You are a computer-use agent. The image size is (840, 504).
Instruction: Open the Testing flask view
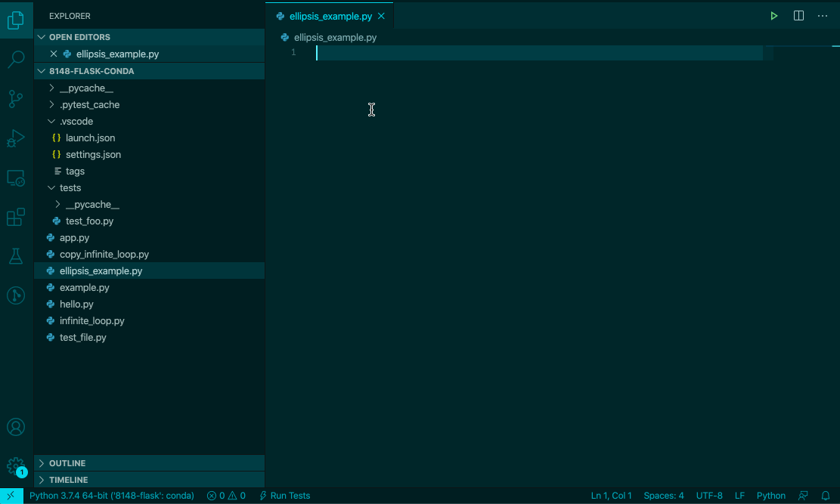pyautogui.click(x=16, y=255)
